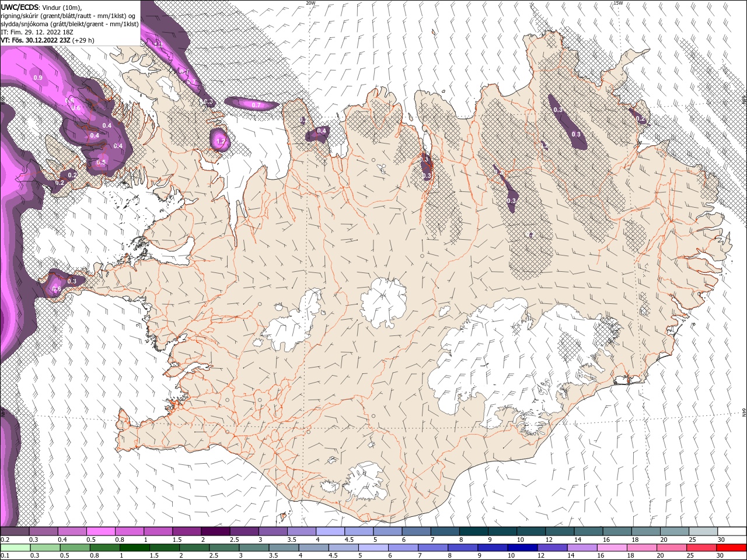Click the 0.7 precipitation value label
The width and height of the screenshot is (747, 560).
[x=256, y=105]
